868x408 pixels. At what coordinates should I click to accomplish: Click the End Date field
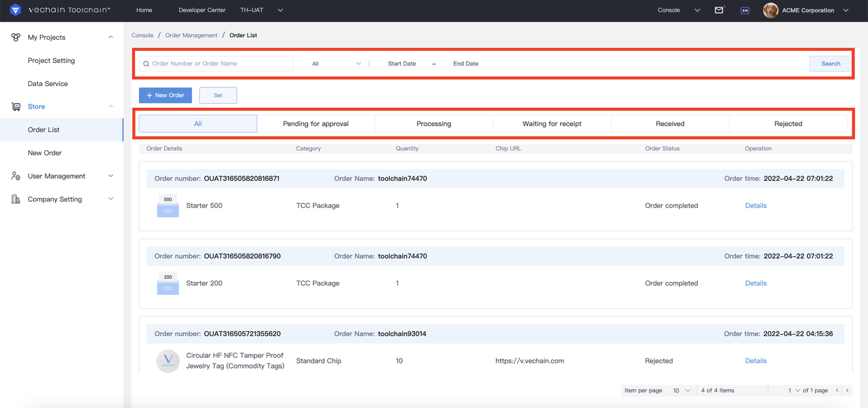click(466, 64)
